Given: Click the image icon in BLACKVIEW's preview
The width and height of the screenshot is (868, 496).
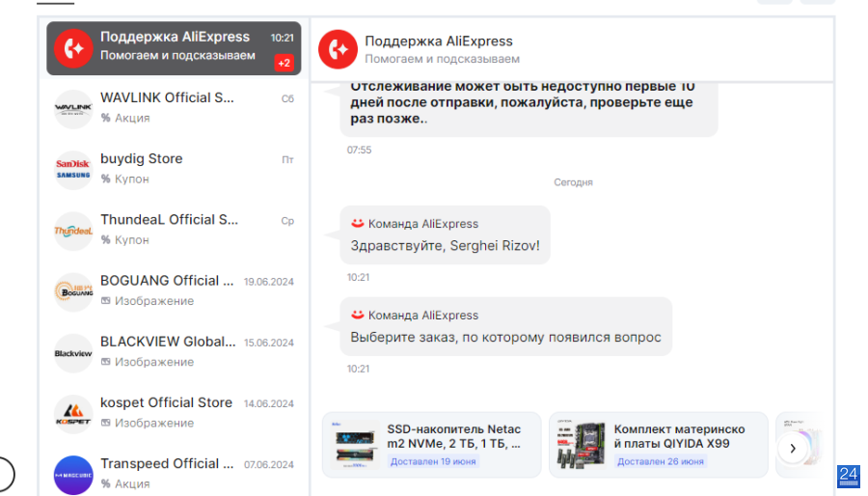Looking at the screenshot, I should click(106, 362).
